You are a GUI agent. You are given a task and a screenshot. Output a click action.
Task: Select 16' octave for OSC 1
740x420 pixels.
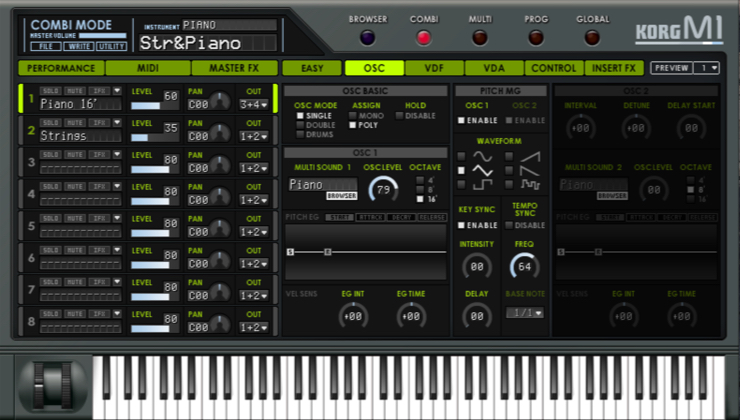420,199
